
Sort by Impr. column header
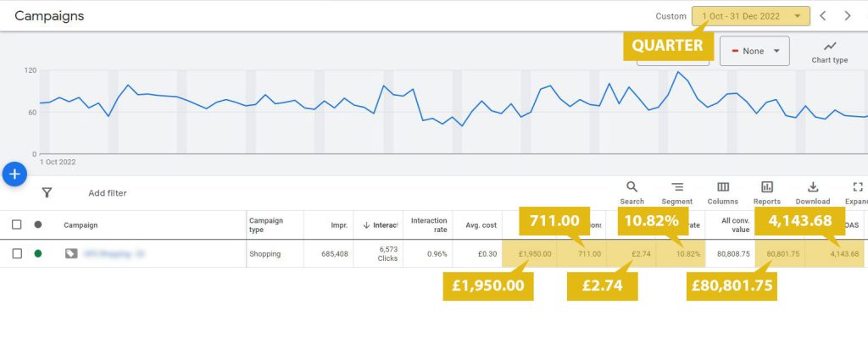(x=339, y=225)
